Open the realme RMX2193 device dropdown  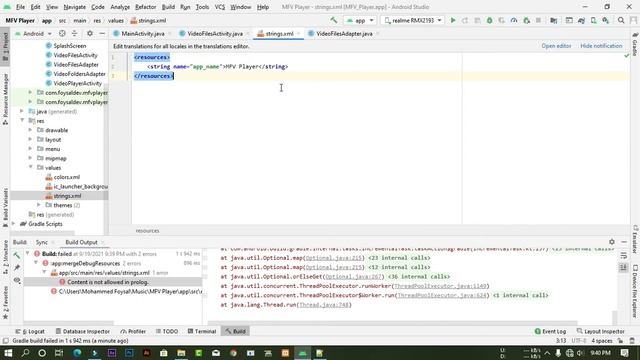[x=413, y=20]
